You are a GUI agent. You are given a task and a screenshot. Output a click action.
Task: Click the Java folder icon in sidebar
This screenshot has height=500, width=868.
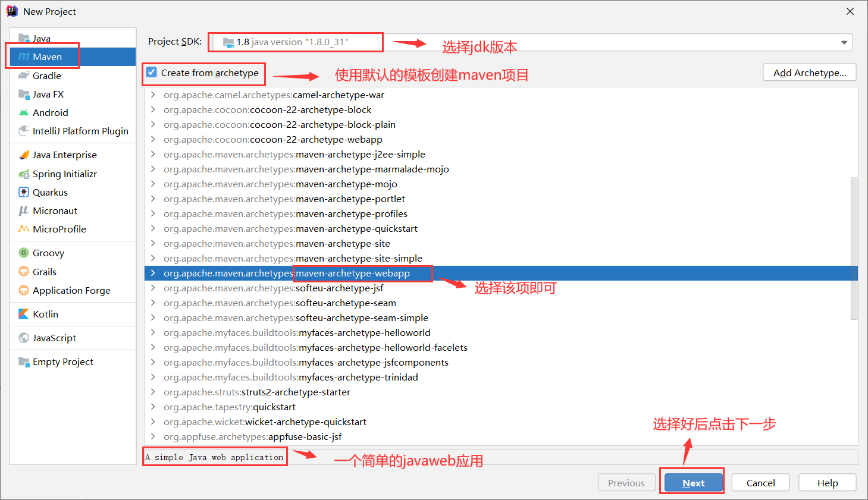pos(24,38)
